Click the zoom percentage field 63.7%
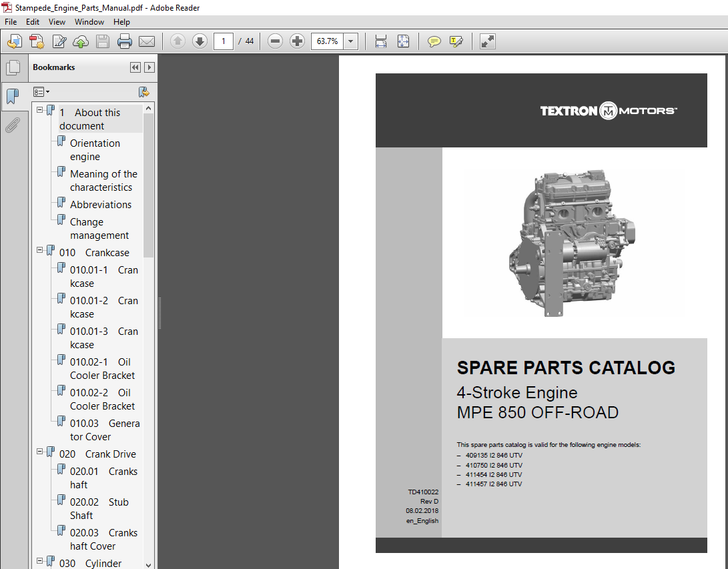The width and height of the screenshot is (728, 569). point(328,41)
